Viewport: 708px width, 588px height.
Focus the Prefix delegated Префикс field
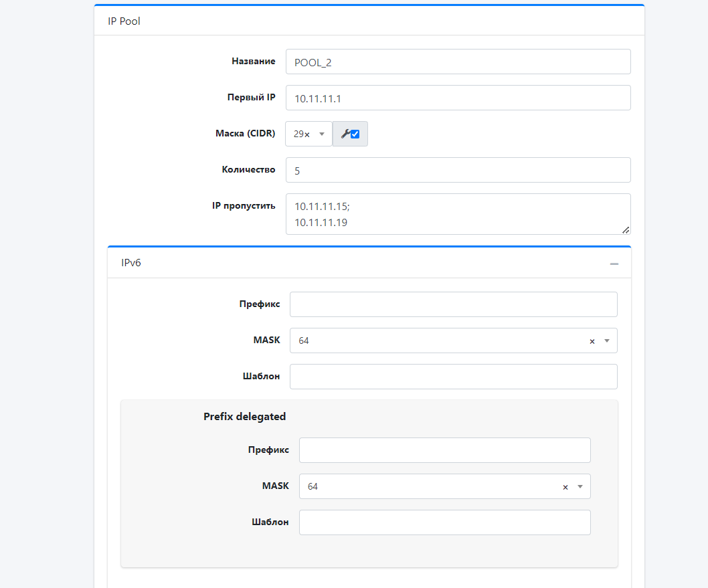pyautogui.click(x=444, y=450)
